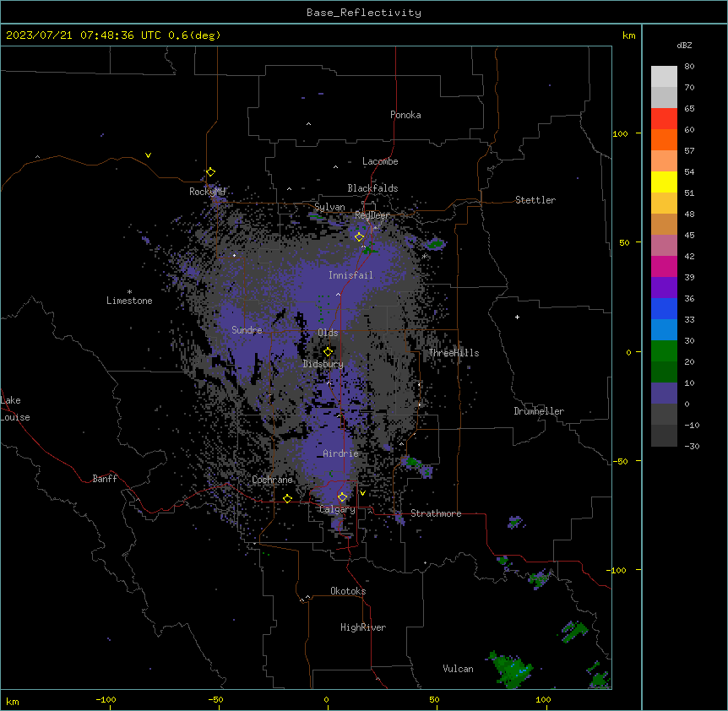
Task: Click the Base_Reflectivity title
Action: point(364,13)
